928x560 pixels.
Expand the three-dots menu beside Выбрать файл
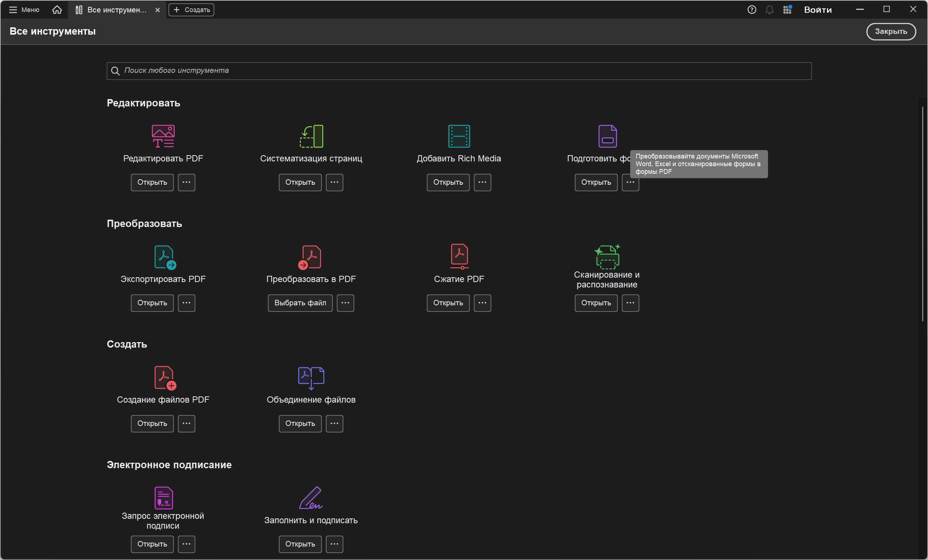coord(345,303)
